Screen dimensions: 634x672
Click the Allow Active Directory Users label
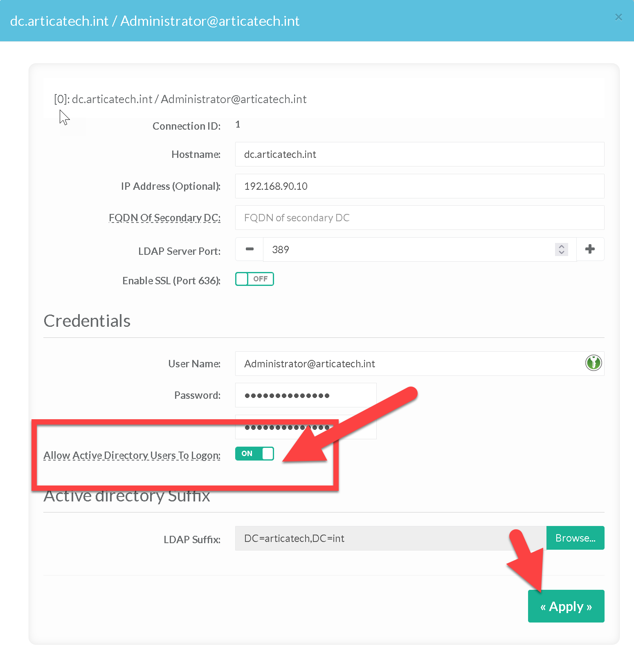132,455
